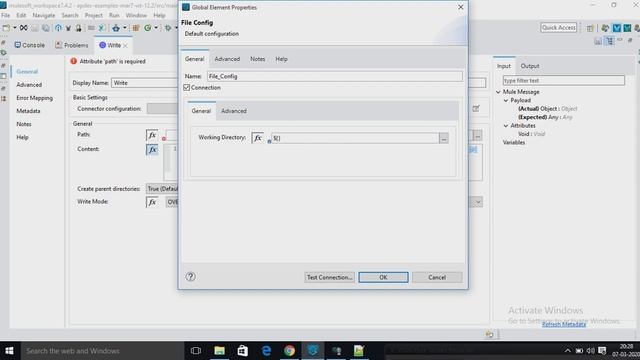Click the browse ellipsis button for Working Directory
The image size is (640, 360).
coord(444,138)
